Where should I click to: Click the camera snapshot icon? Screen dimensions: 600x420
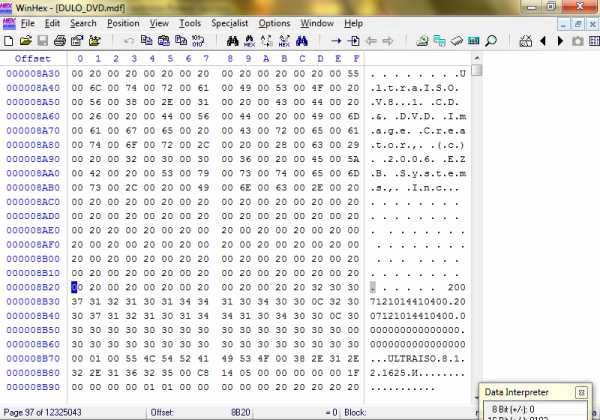(x=577, y=41)
